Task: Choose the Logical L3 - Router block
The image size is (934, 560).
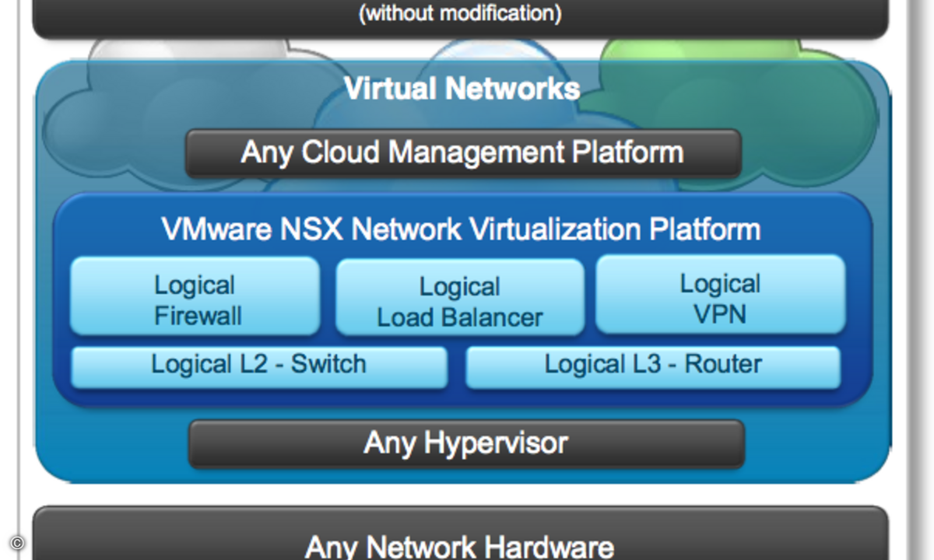Action: pyautogui.click(x=653, y=367)
